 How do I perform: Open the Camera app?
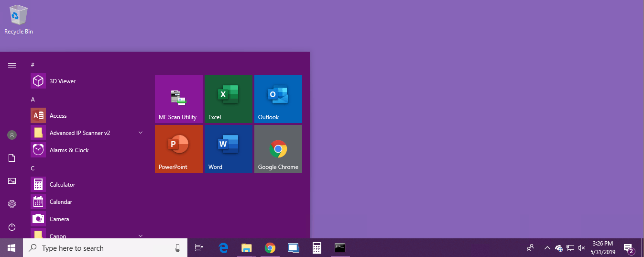88,219
